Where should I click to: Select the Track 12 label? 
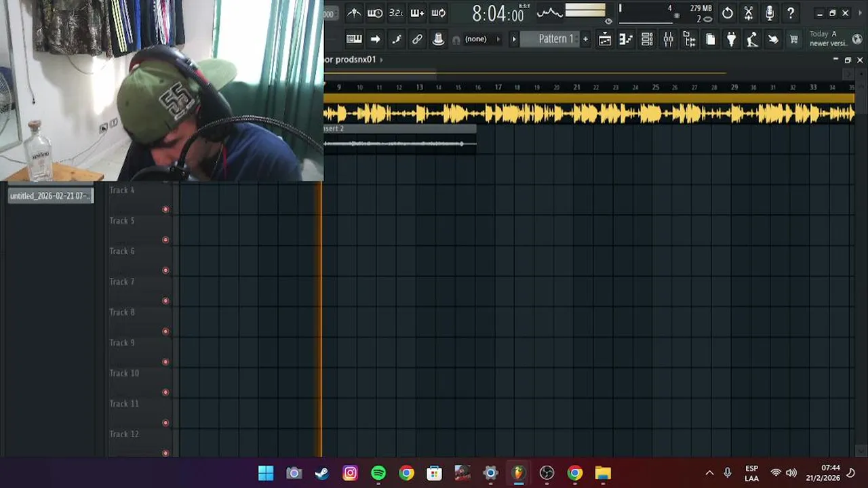click(x=124, y=434)
